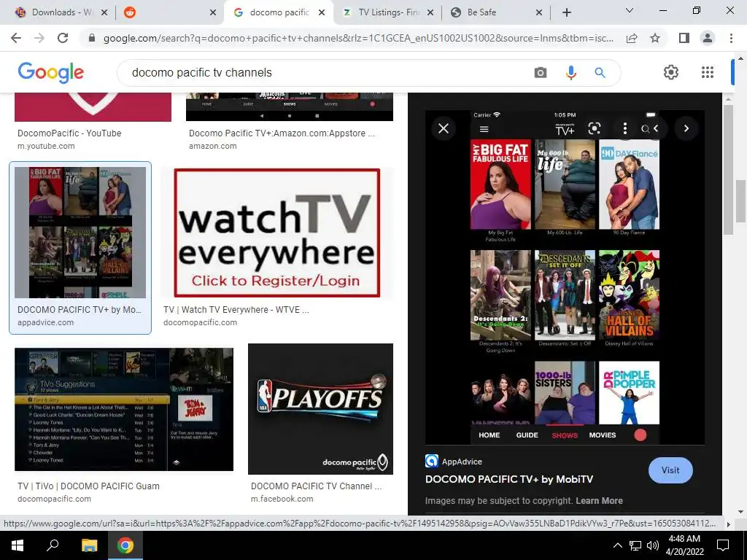Image resolution: width=747 pixels, height=560 pixels.
Task: Submit search with the magnifier icon
Action: [600, 73]
